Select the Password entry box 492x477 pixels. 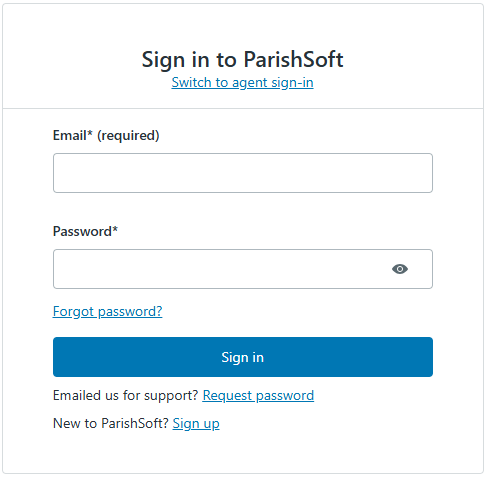click(243, 269)
